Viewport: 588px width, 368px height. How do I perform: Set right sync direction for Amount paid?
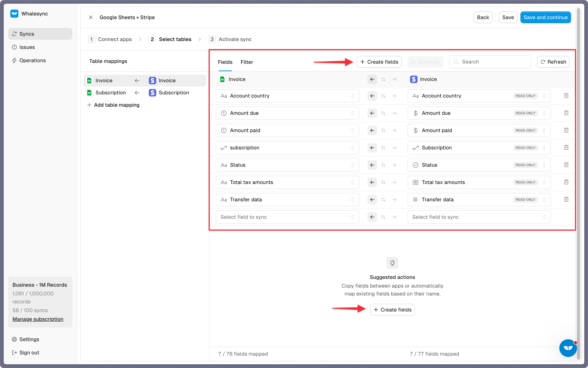[x=394, y=130]
